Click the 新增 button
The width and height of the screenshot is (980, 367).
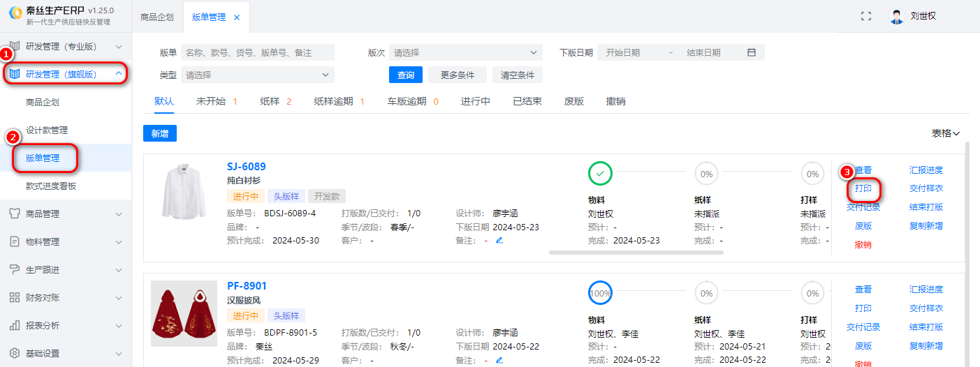coord(160,133)
